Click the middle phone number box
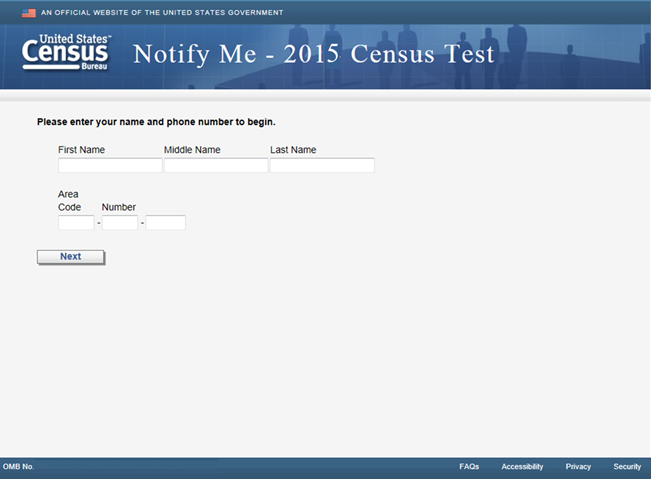Image resolution: width=651 pixels, height=479 pixels. point(120,222)
